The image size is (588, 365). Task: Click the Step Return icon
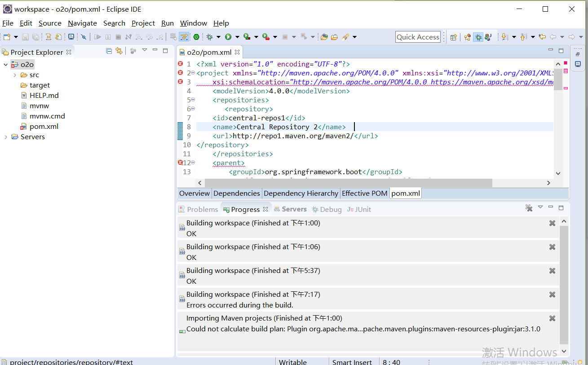(160, 37)
